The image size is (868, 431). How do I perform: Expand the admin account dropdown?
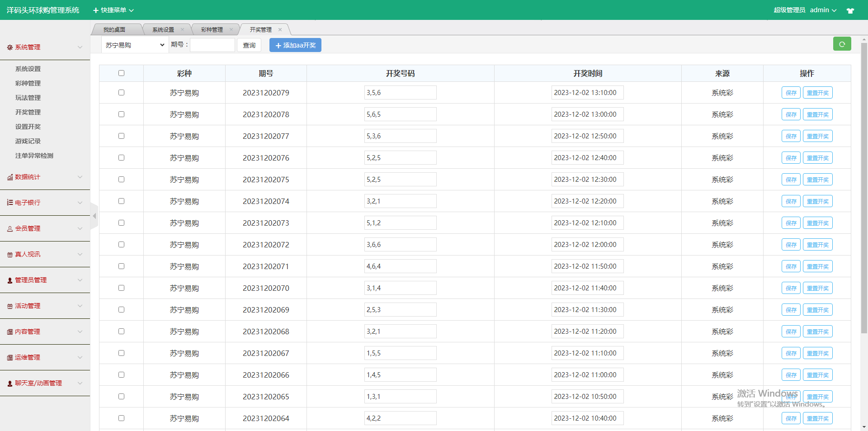[823, 10]
